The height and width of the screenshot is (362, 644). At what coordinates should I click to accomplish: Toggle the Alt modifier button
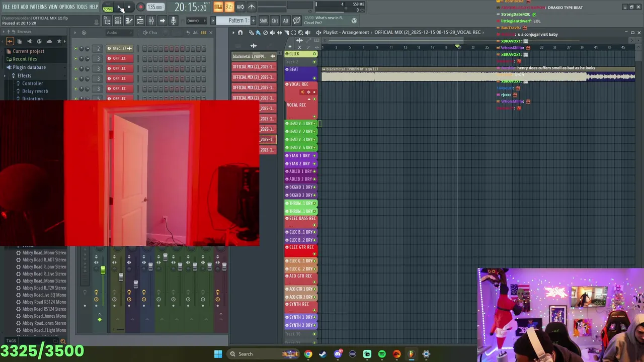286,21
